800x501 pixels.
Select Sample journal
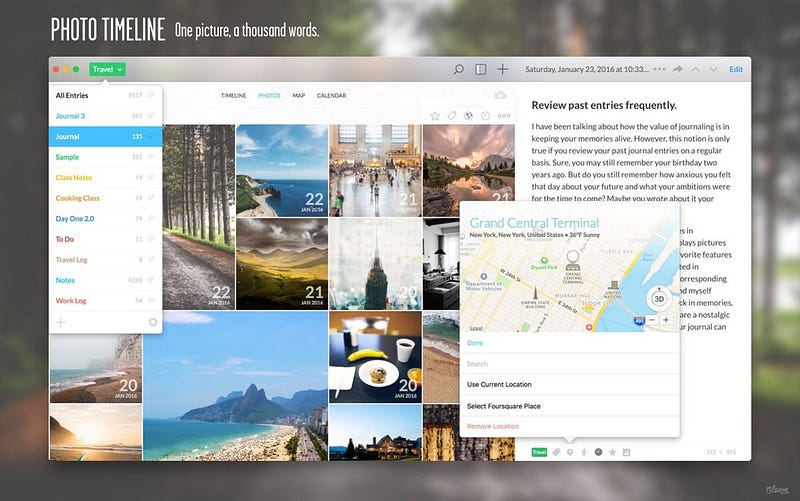click(x=106, y=157)
